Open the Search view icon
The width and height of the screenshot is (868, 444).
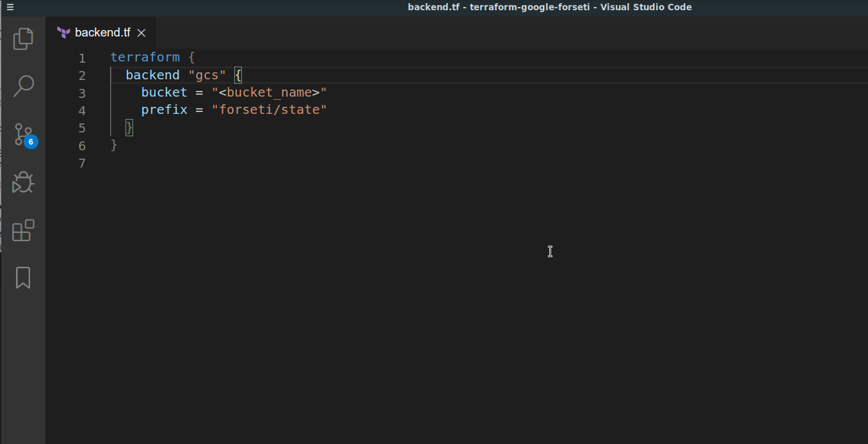coord(23,86)
